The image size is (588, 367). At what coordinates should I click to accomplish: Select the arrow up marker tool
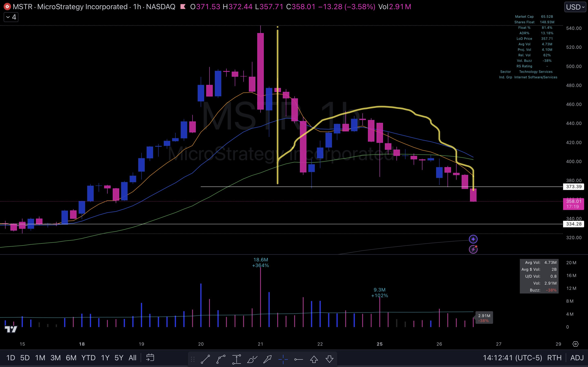pos(314,359)
